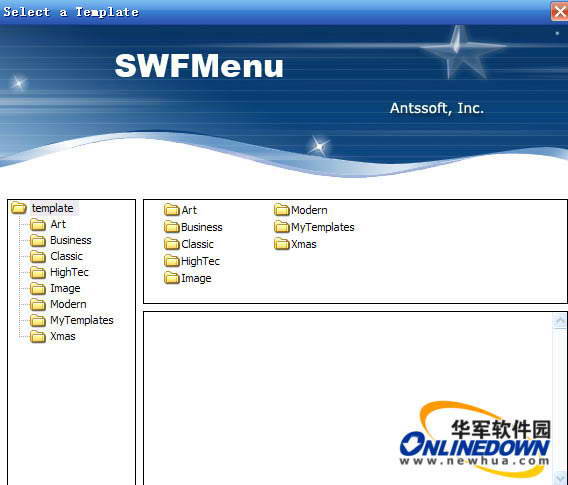Choose 'MyTemplates' label in the folder tree
The image size is (568, 485).
point(82,320)
